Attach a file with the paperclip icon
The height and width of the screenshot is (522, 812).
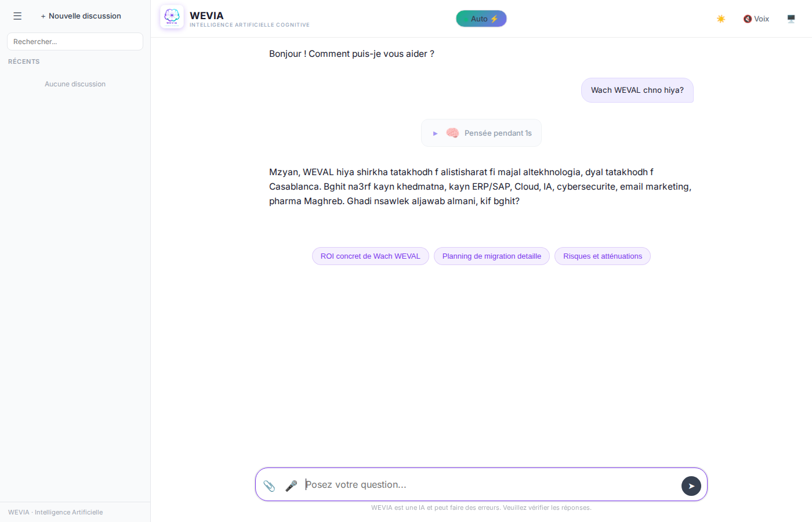click(x=269, y=485)
